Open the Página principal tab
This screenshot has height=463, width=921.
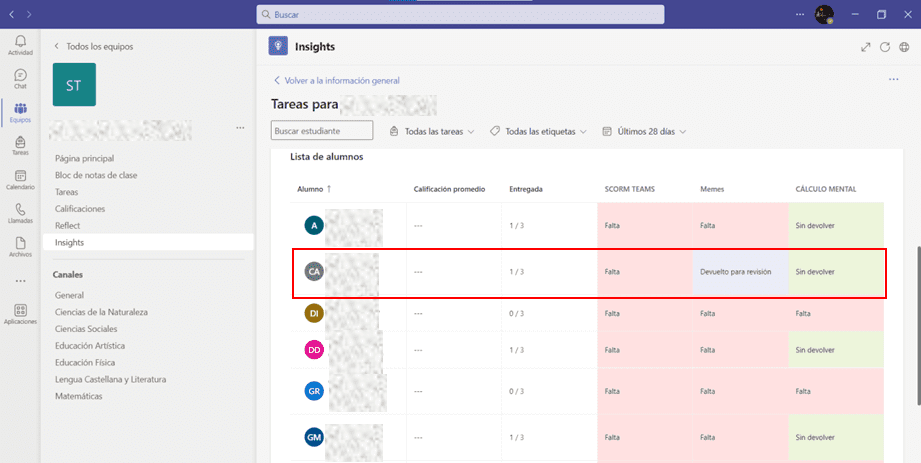coord(85,158)
